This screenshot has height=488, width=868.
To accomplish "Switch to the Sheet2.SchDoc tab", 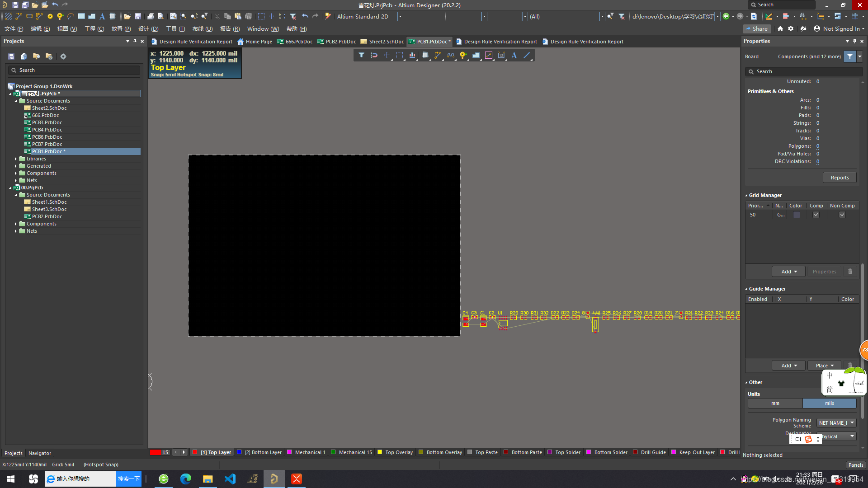I will pos(382,42).
